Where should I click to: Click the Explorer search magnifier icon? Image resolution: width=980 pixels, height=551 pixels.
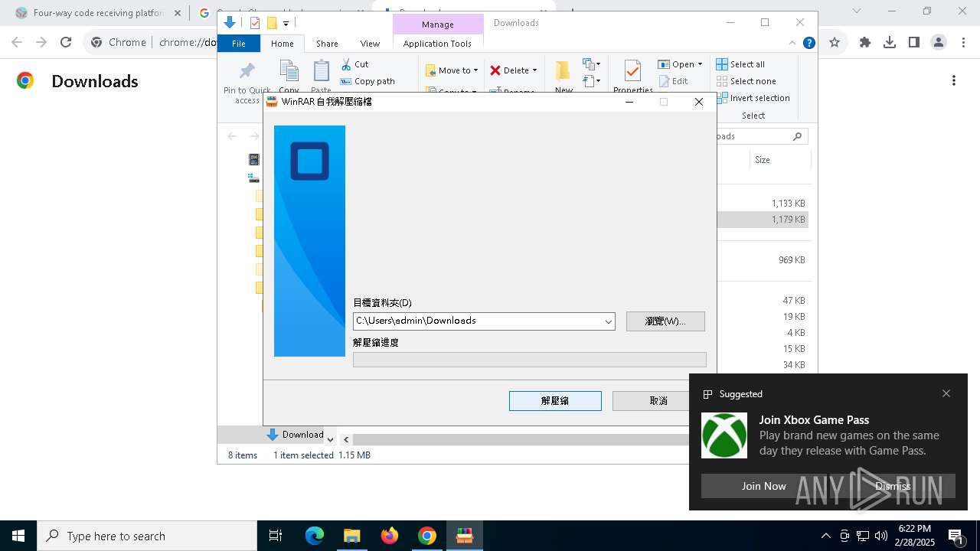click(x=797, y=136)
